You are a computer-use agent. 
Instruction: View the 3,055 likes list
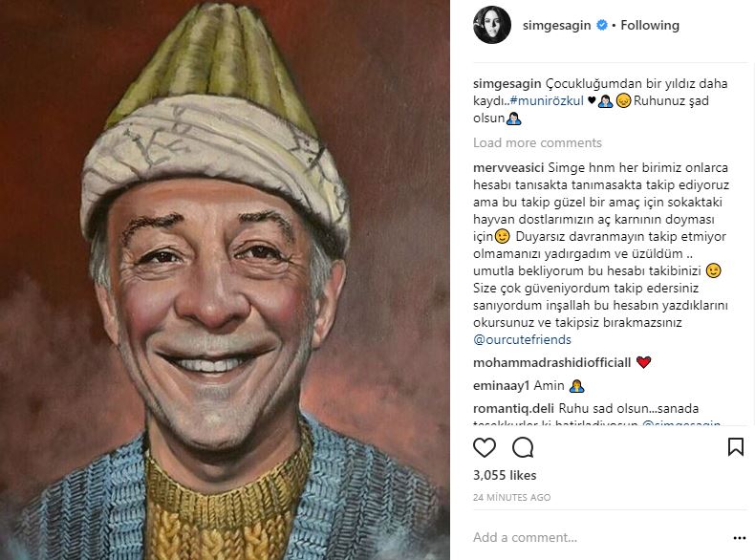pos(505,475)
